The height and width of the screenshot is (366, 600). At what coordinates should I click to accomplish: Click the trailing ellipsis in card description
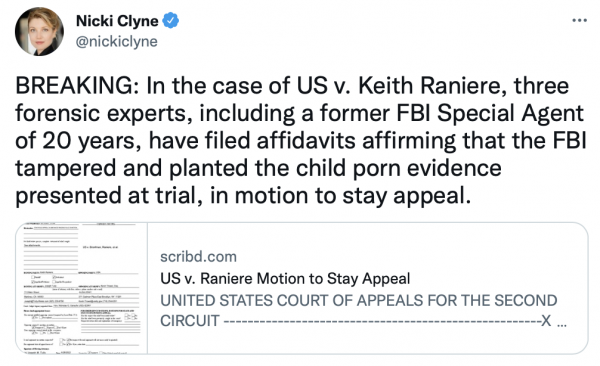pos(561,325)
